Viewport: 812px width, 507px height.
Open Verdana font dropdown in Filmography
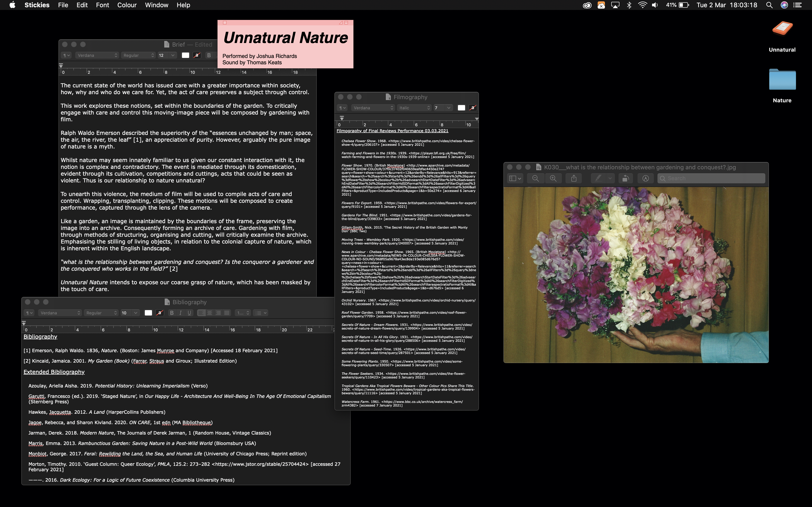click(373, 108)
